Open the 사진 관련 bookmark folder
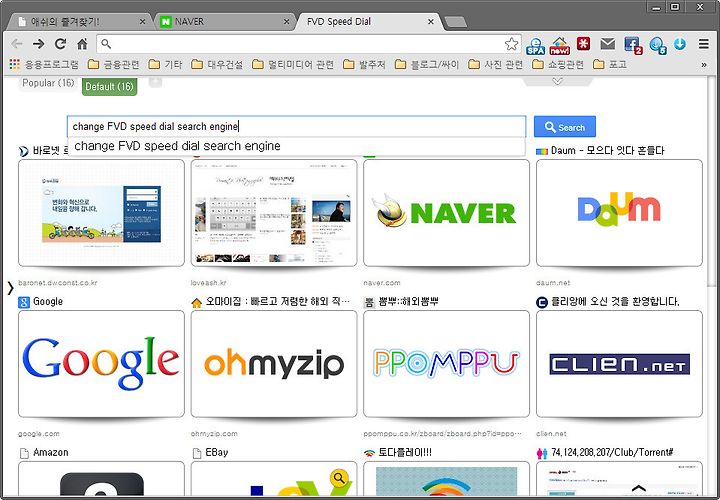Image resolution: width=720 pixels, height=500 pixels. (495, 64)
